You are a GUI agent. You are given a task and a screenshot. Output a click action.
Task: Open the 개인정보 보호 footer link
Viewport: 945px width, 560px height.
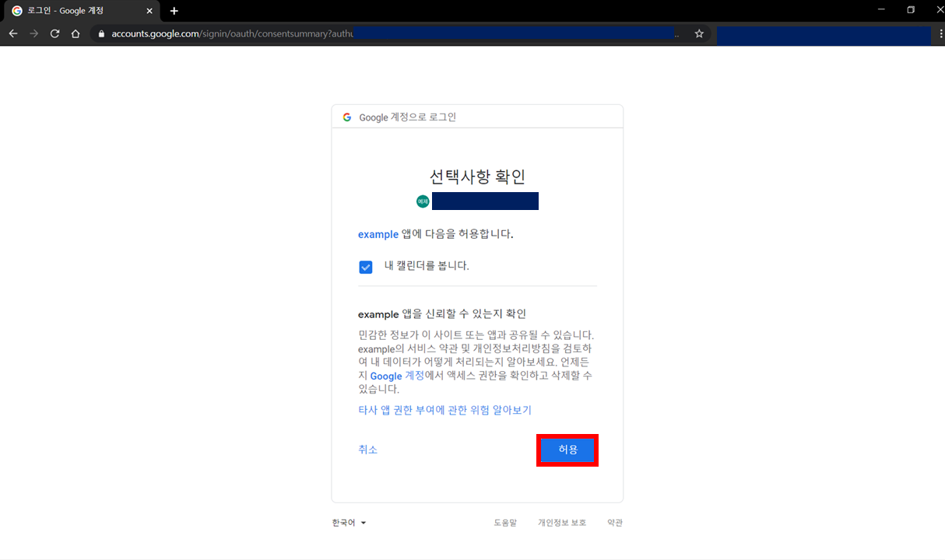(x=562, y=523)
